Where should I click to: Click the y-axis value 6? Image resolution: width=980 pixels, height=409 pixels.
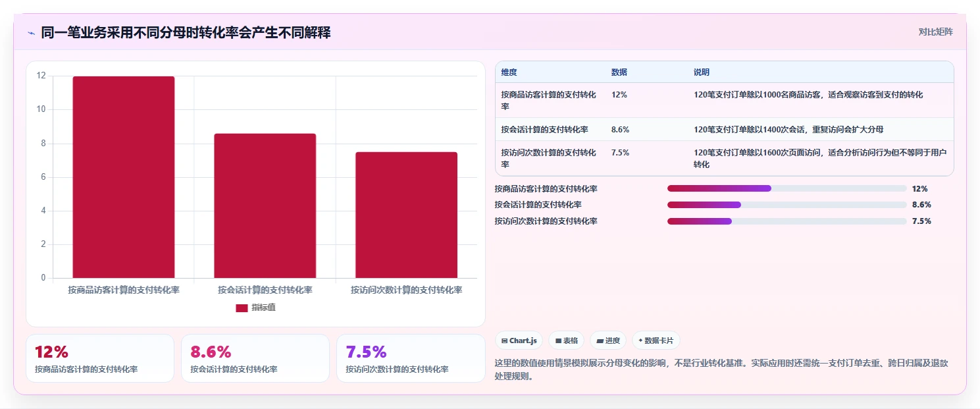click(x=43, y=177)
